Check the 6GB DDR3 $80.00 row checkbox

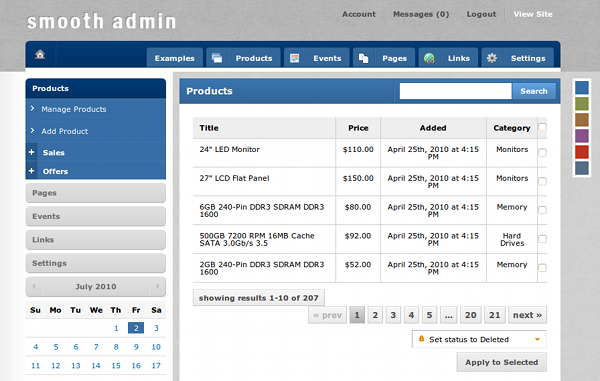click(x=542, y=210)
